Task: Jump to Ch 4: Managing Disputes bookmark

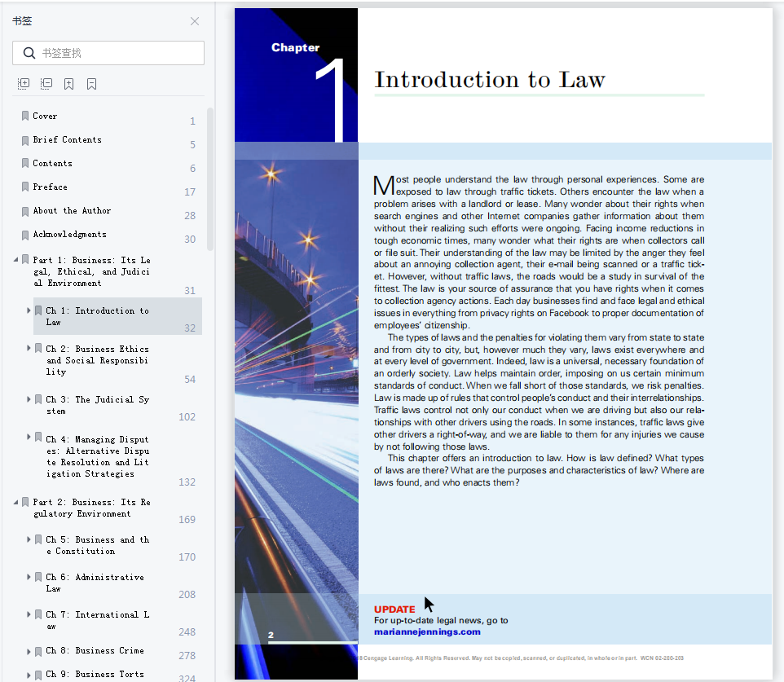Action: click(98, 456)
